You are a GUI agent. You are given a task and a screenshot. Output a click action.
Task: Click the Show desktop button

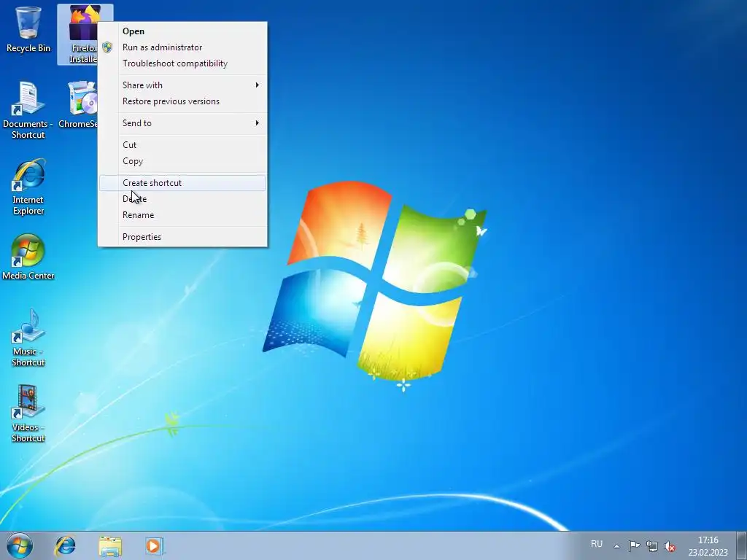pos(742,545)
